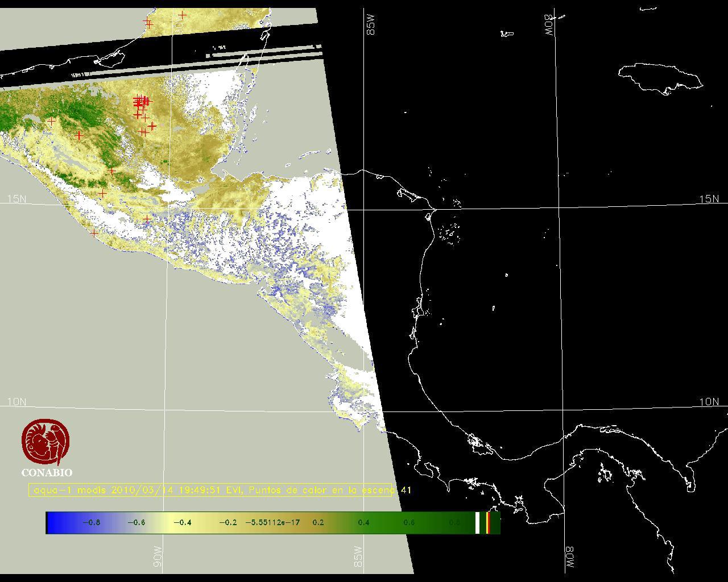This screenshot has width=728, height=582.
Task: Click the 85W longitude label at the top
Action: tap(371, 25)
